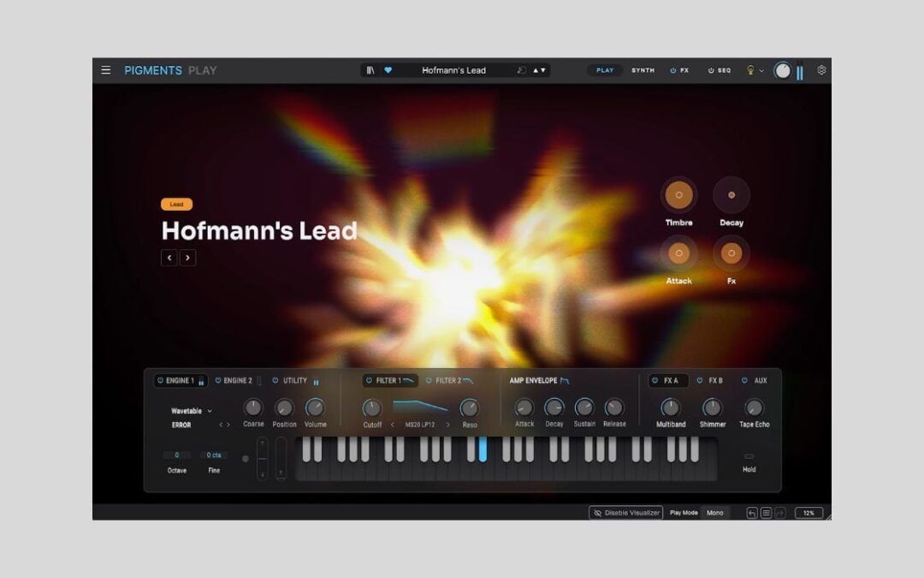Click the orange Lead category tag
This screenshot has height=578, width=924.
[176, 204]
